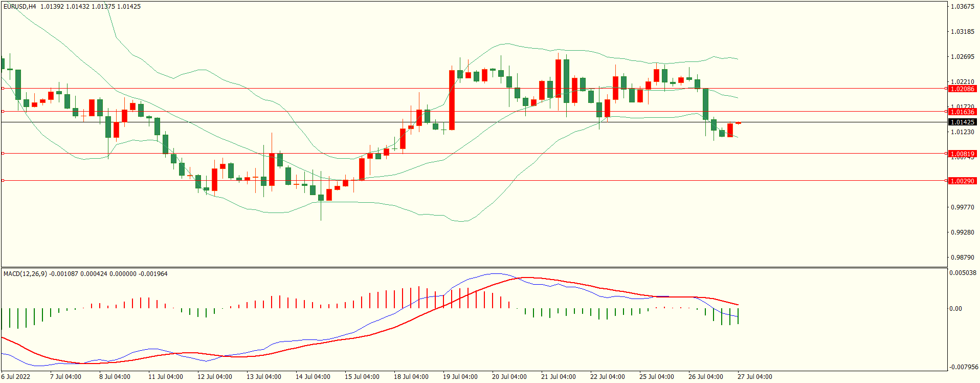Select the red 1.00819 price label
The height and width of the screenshot is (383, 980).
tap(962, 154)
